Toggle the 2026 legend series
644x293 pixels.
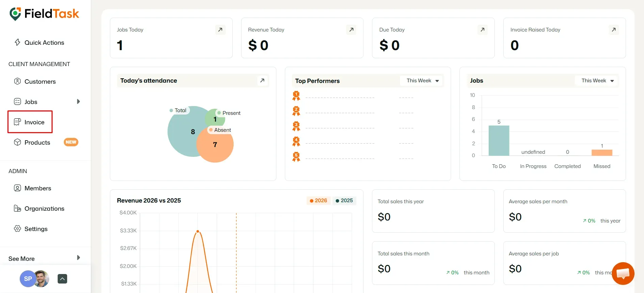click(318, 201)
